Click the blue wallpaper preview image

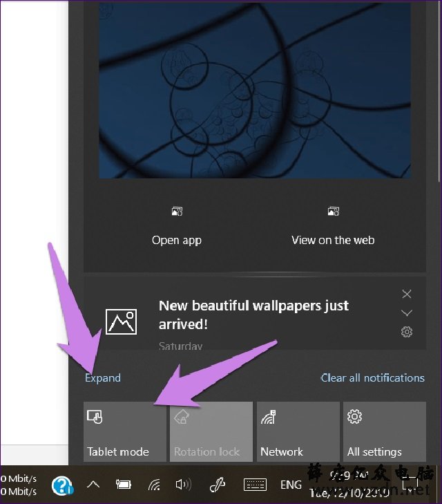point(255,91)
